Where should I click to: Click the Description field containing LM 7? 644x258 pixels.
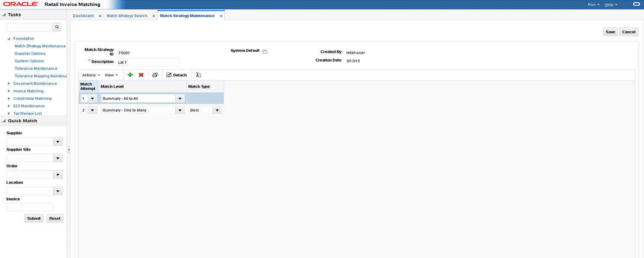(148, 62)
